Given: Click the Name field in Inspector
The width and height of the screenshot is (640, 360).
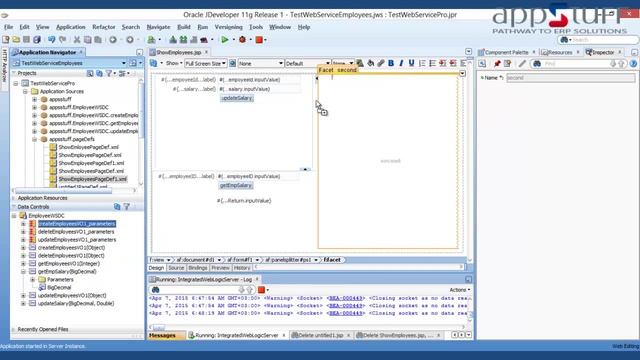Looking at the screenshot, I should [x=570, y=78].
